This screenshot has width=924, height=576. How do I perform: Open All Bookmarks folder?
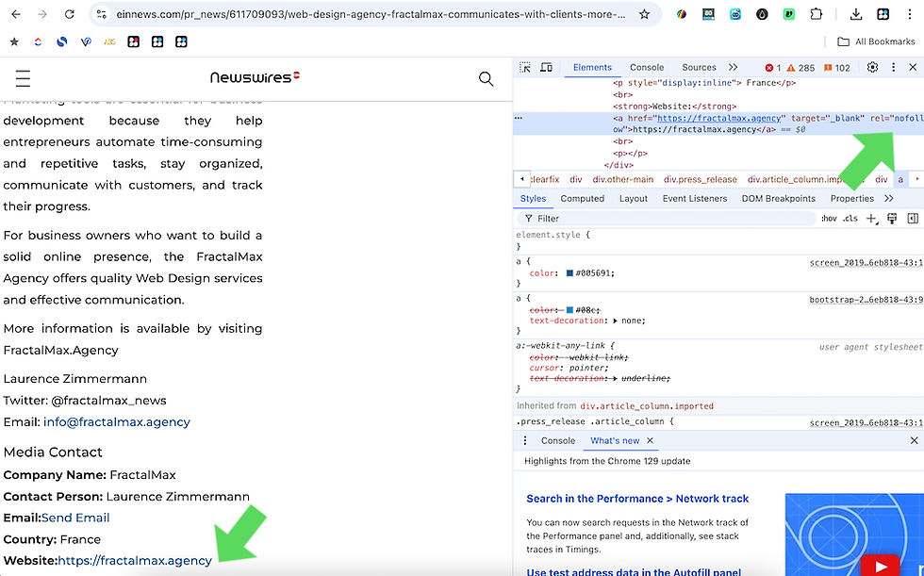pos(876,41)
